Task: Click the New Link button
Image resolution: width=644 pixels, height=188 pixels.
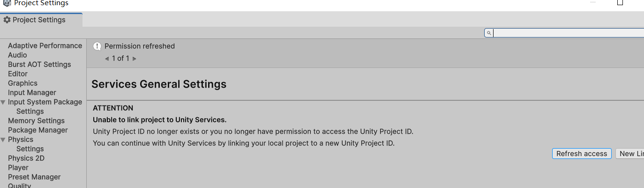Action: coord(630,154)
